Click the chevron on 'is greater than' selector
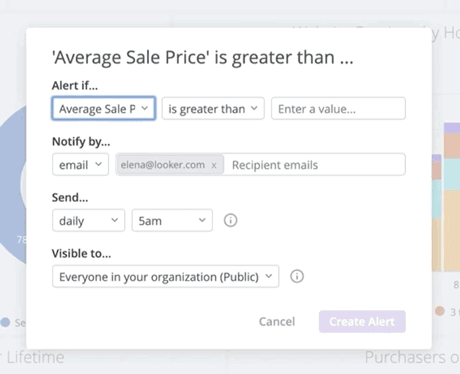The width and height of the screenshot is (460, 374). tap(254, 108)
